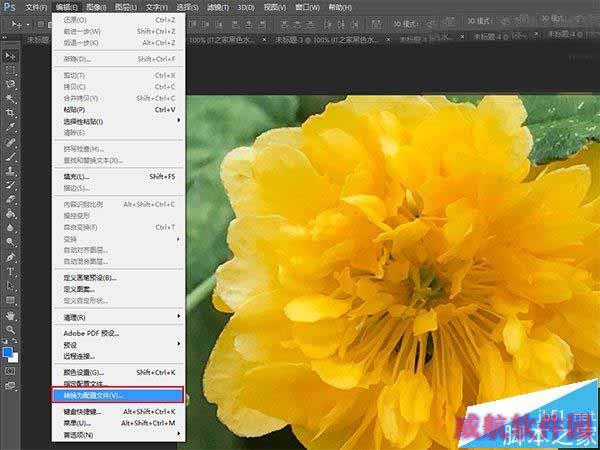Viewport: 600px width, 450px height.
Task: Open the 窗口(W) menu
Action: [307, 7]
